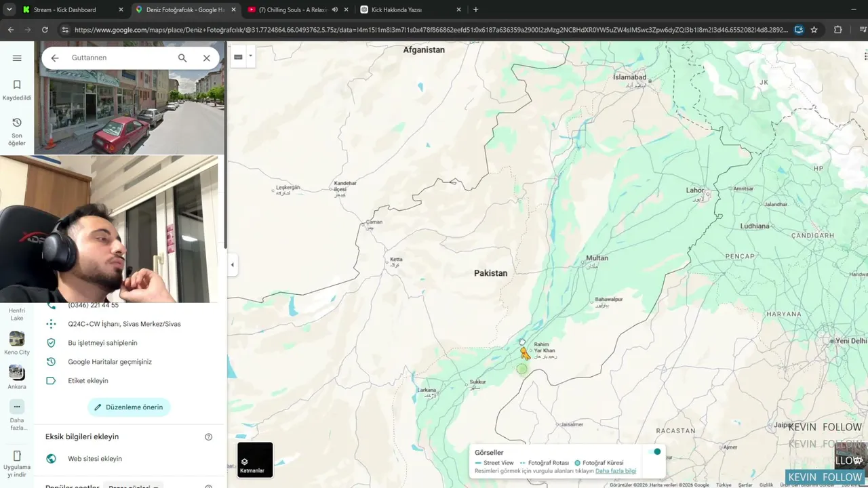Close the Kick Hakkında Yazısı tab

(x=458, y=10)
